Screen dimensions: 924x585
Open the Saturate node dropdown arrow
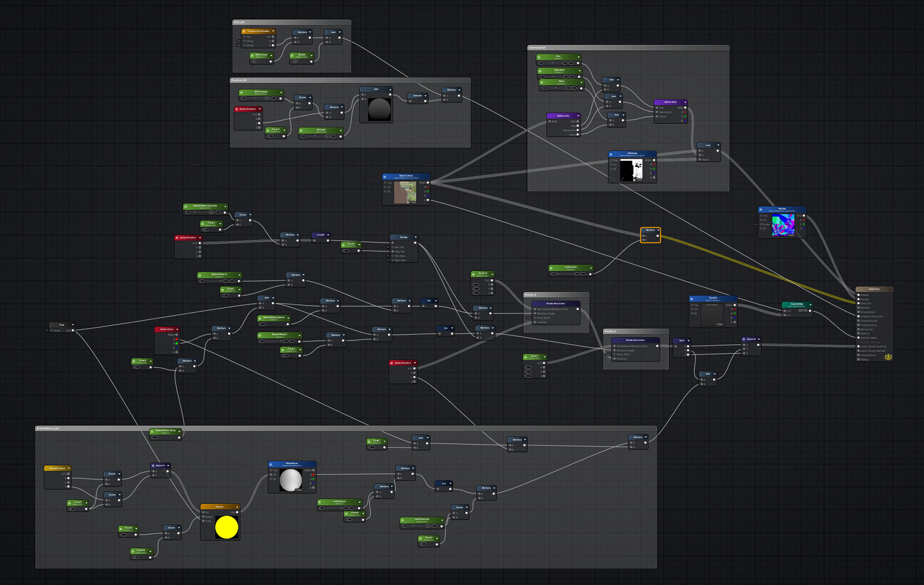(x=425, y=95)
